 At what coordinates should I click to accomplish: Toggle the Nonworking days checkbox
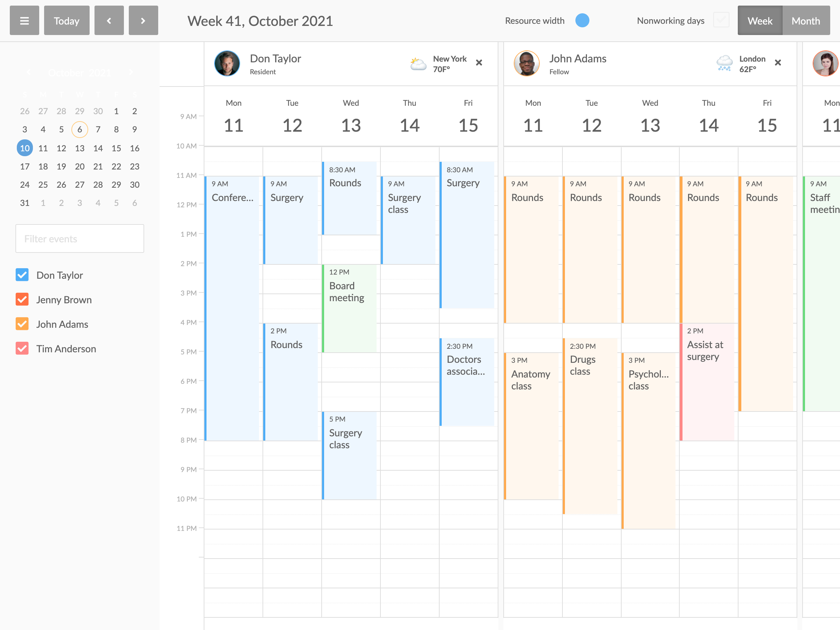721,20
